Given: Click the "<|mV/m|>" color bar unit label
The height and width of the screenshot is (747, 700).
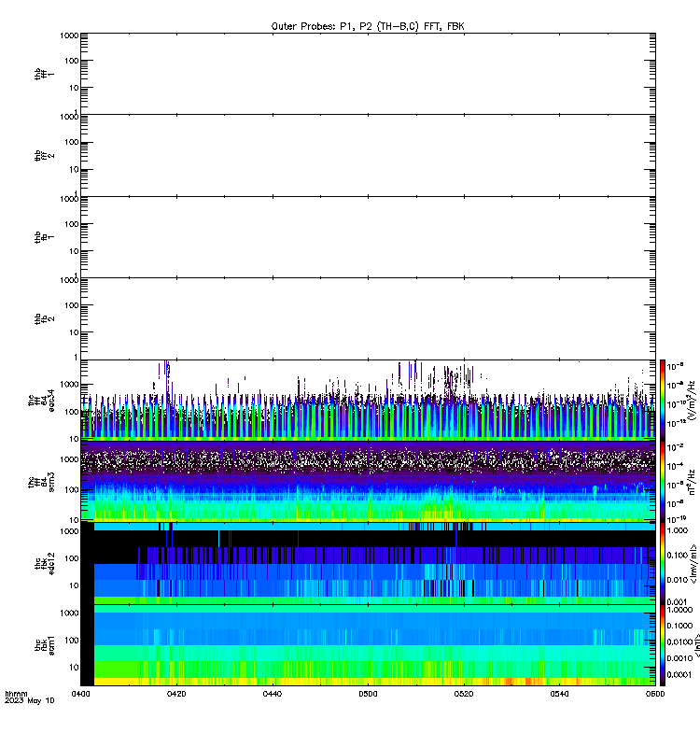Looking at the screenshot, I should (693, 564).
